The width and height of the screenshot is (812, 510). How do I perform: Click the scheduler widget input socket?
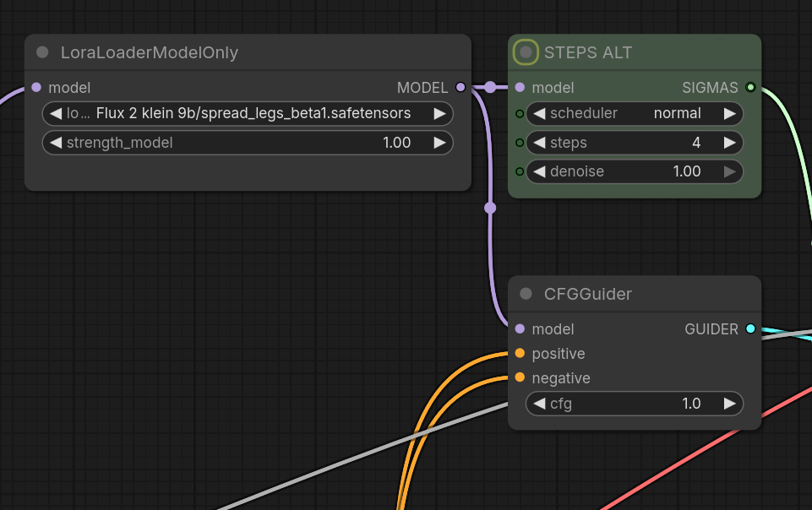click(x=520, y=114)
